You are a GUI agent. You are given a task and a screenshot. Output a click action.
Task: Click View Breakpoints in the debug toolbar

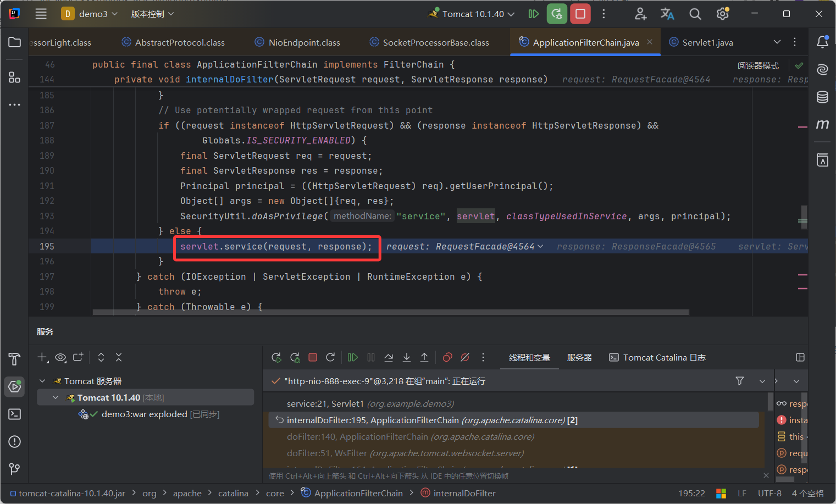[447, 358]
